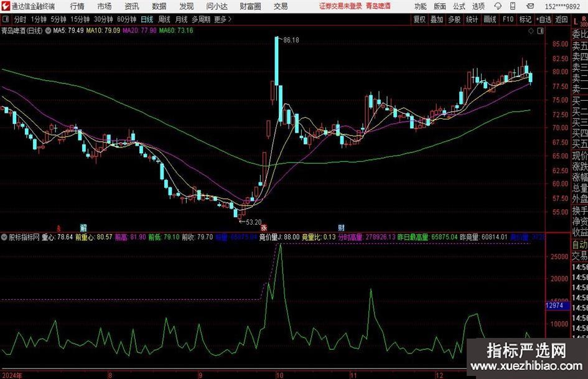Click the 叠加 overlay button

[x=437, y=19]
